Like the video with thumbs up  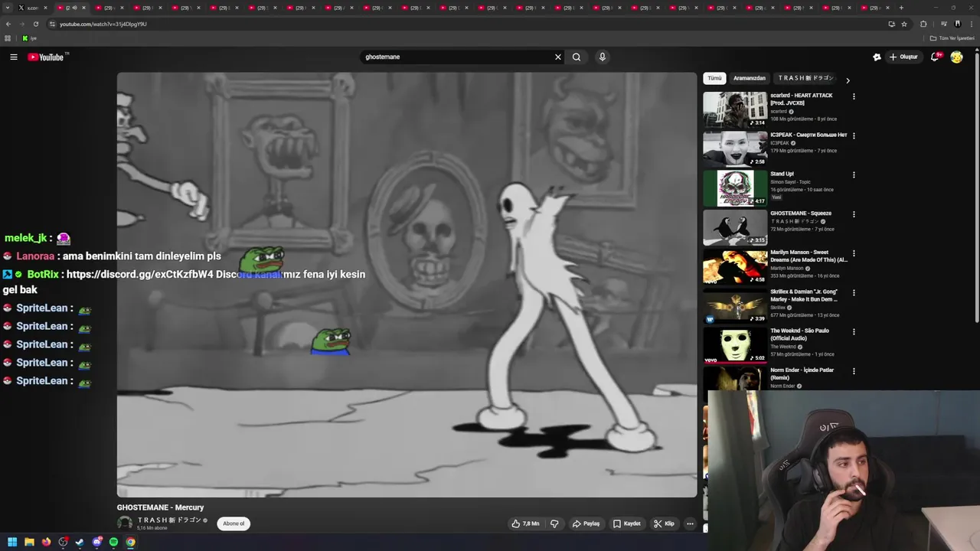coord(525,523)
